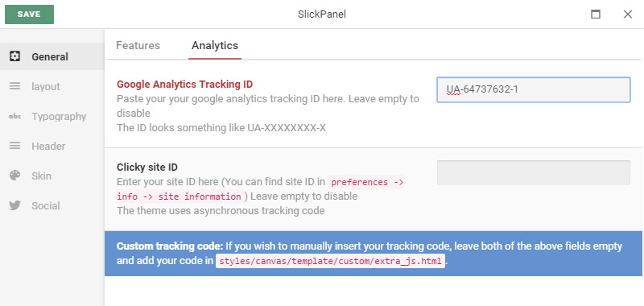This screenshot has width=644, height=306.
Task: Go to the Skin section label
Action: point(42,176)
